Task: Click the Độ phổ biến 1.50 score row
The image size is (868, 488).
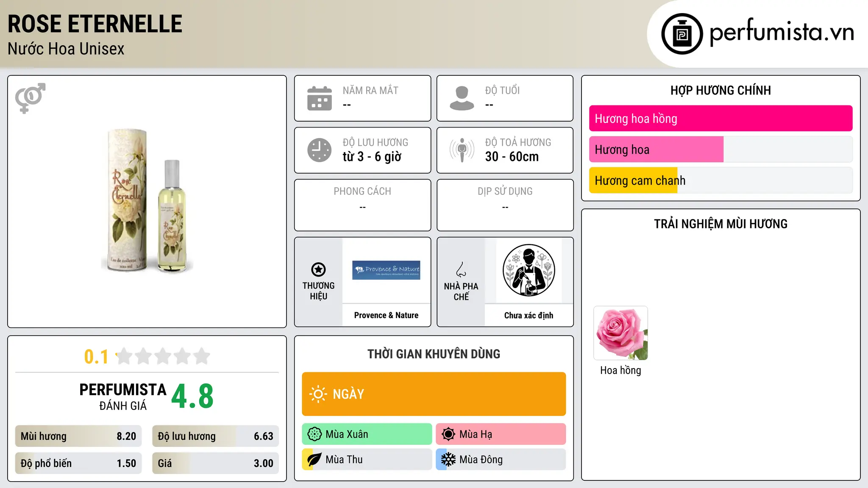Action: tap(78, 463)
